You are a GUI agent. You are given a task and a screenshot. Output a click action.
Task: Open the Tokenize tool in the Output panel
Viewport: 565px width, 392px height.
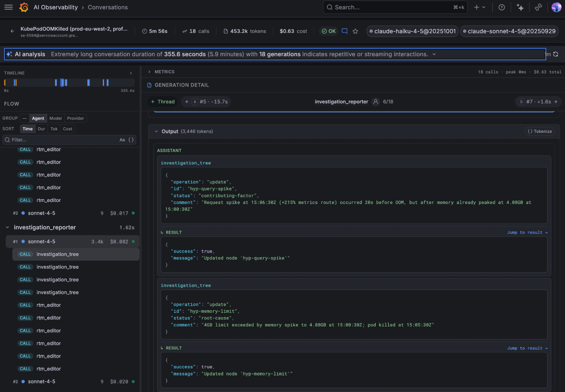(x=540, y=131)
